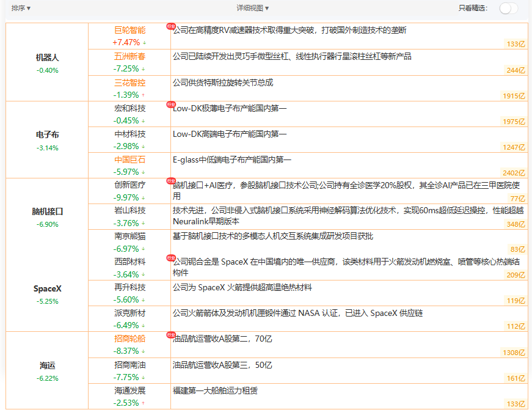Click the 油品航运营收A股第三，50亿 description
Viewport: 532px width, 418px height.
coord(222,365)
